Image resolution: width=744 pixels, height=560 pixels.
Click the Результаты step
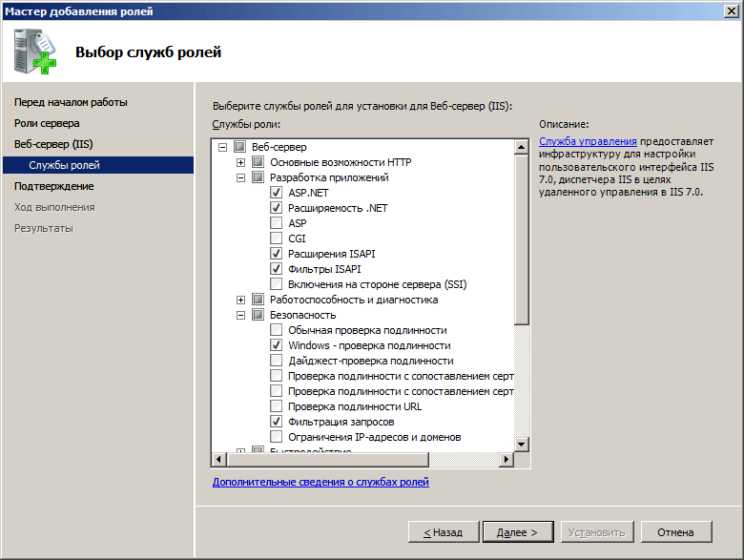[x=44, y=228]
